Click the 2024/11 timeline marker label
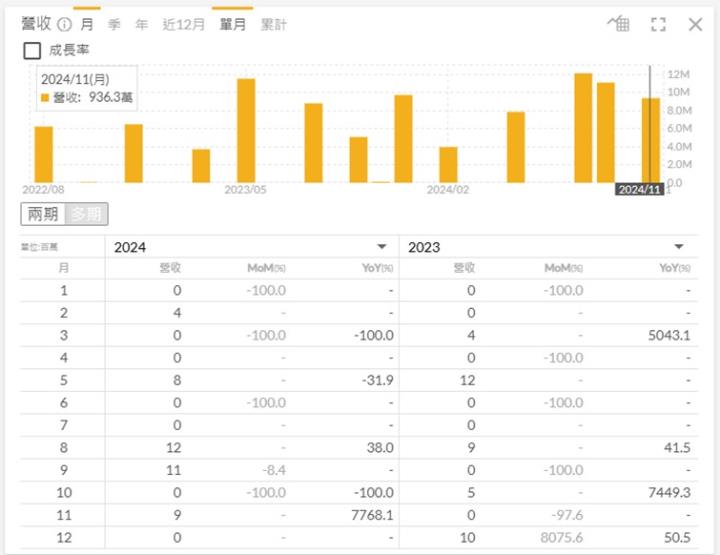Screen dimensions: 720x555 tap(639, 189)
